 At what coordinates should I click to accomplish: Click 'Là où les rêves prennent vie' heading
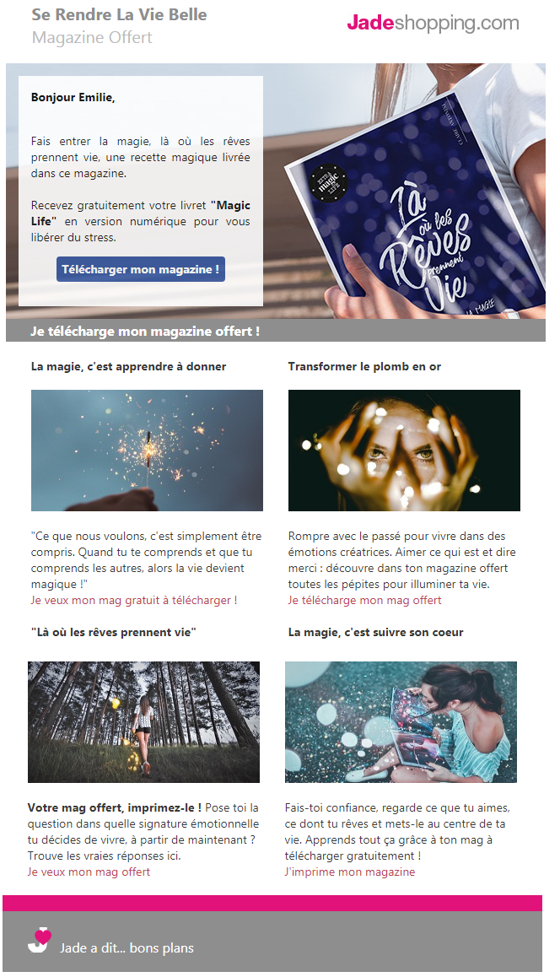112,632
